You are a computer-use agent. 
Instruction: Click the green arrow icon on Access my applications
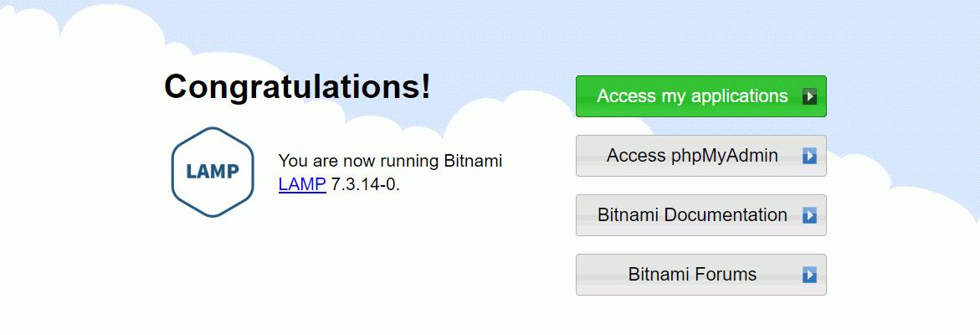pos(809,96)
